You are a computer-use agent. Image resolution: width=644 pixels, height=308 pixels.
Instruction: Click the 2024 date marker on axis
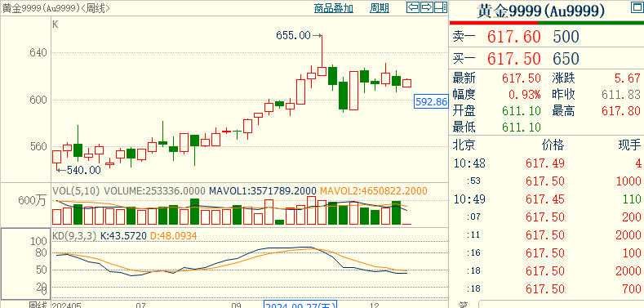[x=300, y=305]
